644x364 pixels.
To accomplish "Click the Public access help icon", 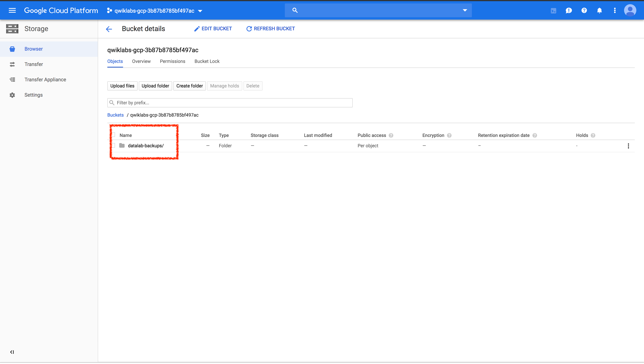I will [391, 135].
